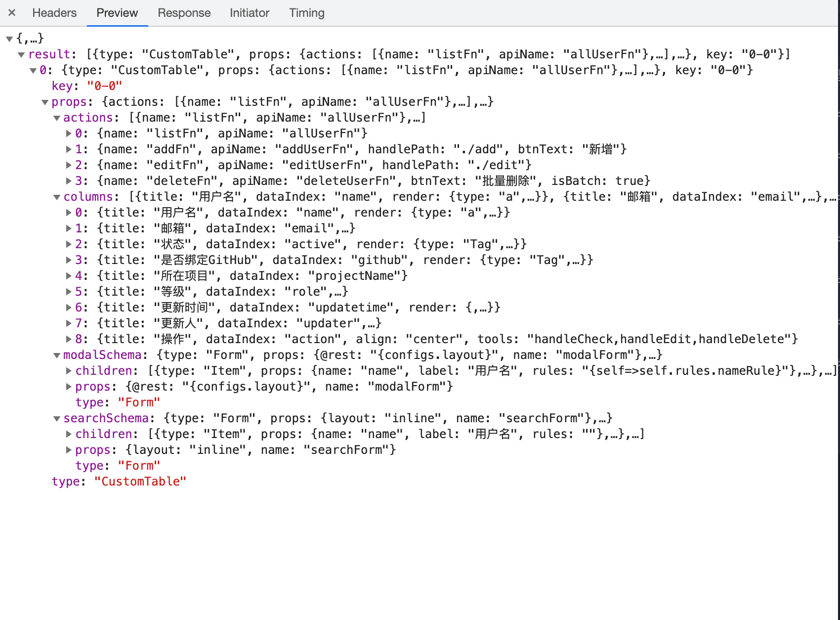This screenshot has width=840, height=620.
Task: Select the Preview tab
Action: click(117, 13)
